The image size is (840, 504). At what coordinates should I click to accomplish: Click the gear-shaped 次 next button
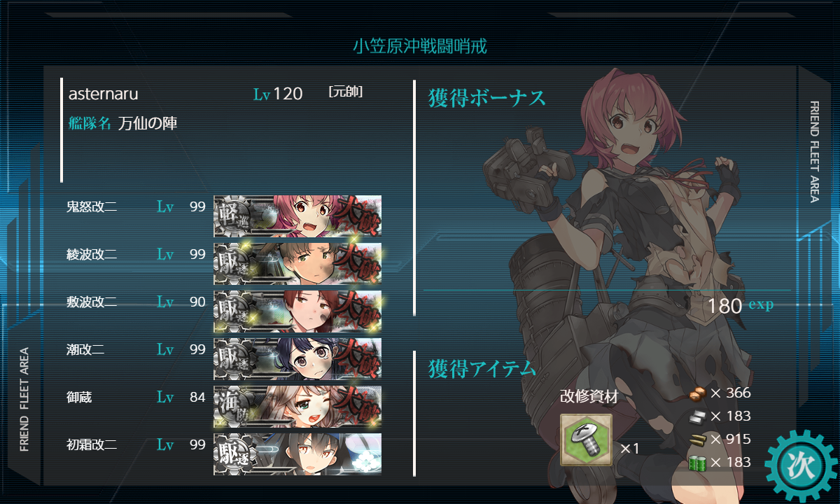(801, 465)
